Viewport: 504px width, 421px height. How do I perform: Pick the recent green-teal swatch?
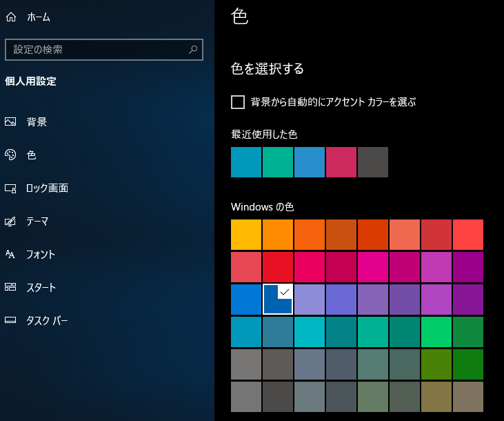278,162
